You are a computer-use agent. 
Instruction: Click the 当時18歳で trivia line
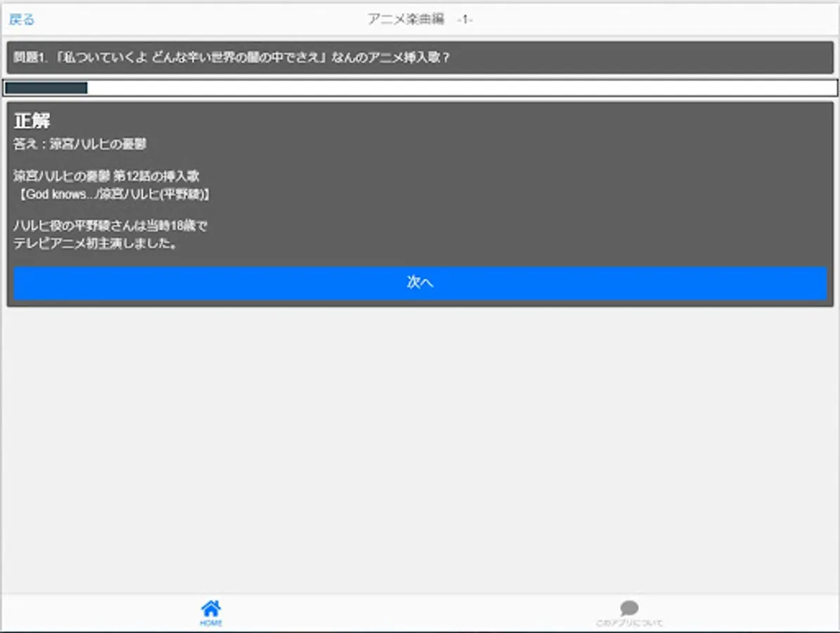(110, 226)
